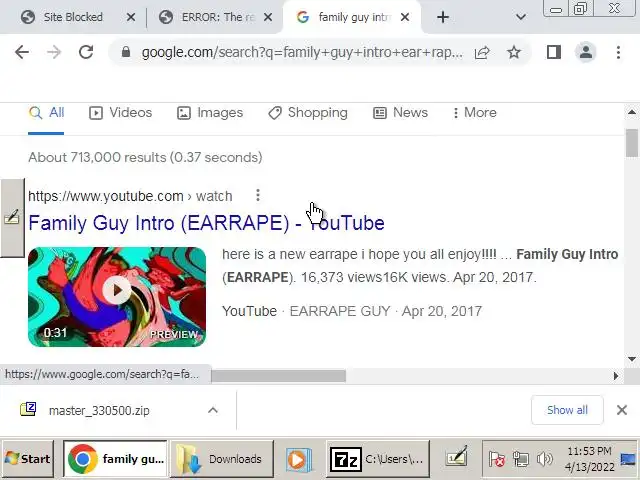Image resolution: width=640 pixels, height=480 pixels.
Task: Click the horizontal scrollbar right arrow
Action: pyautogui.click(x=616, y=376)
